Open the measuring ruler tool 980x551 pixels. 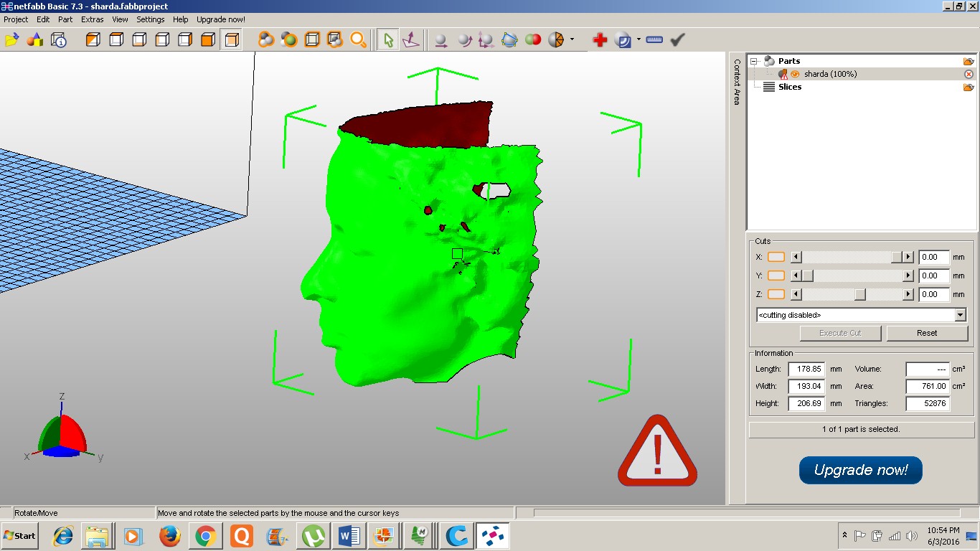(x=654, y=40)
